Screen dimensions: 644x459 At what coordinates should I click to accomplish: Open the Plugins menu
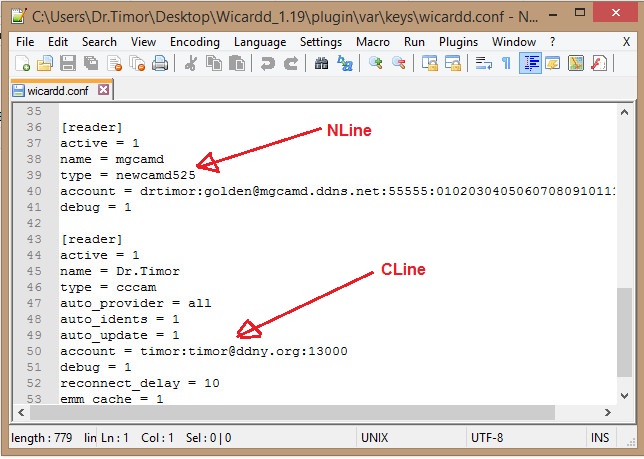[458, 42]
